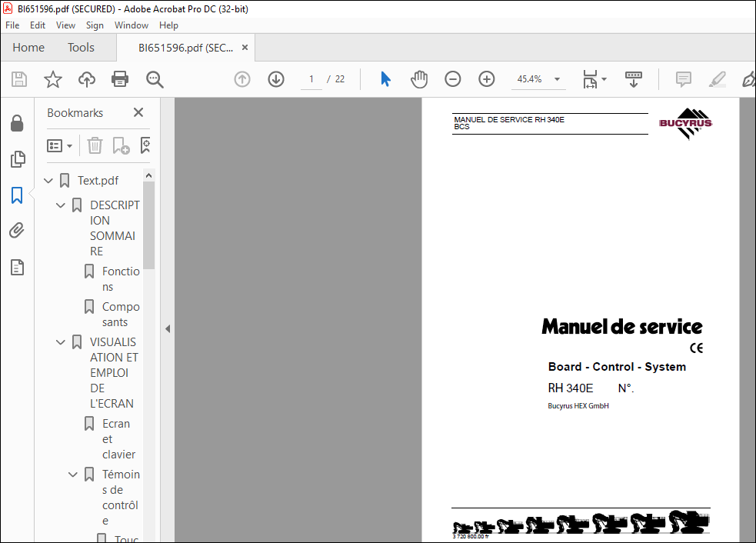Select the highlight text pen tool

pyautogui.click(x=718, y=79)
